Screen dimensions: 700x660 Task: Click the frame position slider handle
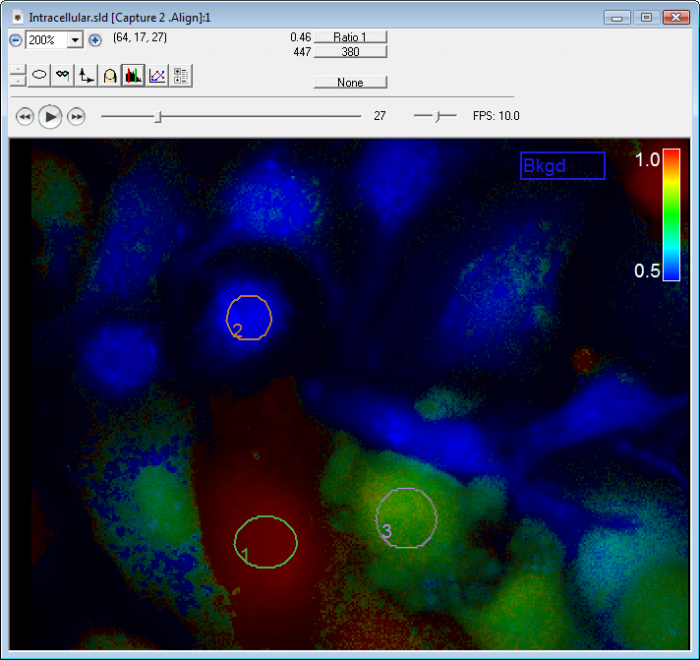coord(158,117)
